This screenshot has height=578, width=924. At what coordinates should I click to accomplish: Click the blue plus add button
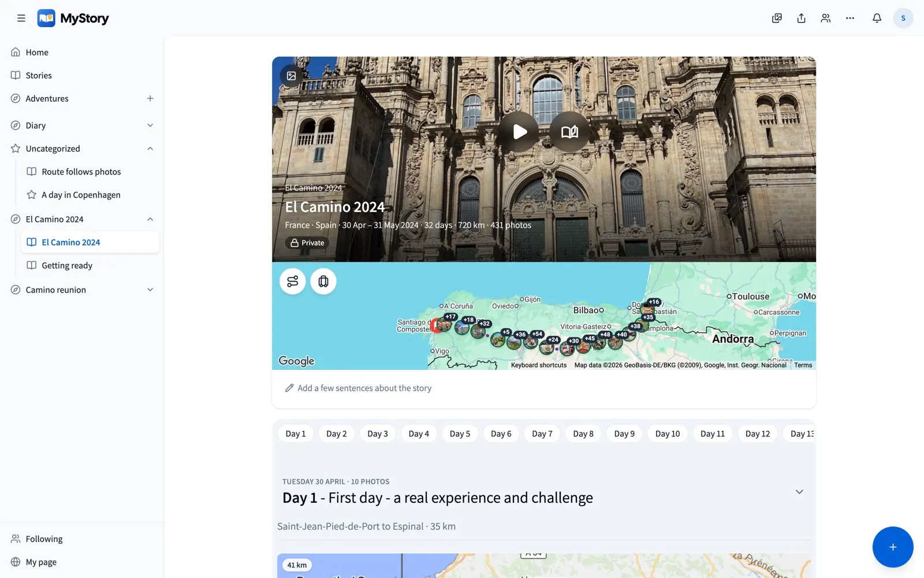[893, 547]
